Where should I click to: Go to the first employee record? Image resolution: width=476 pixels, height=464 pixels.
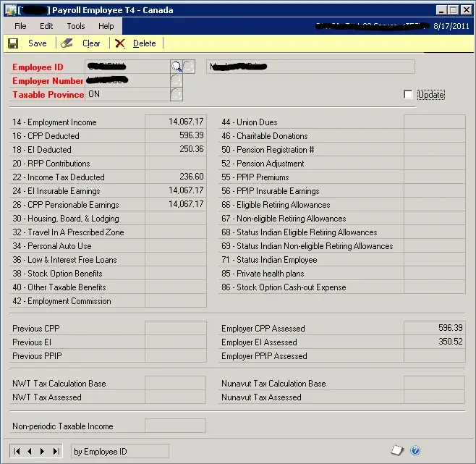click(17, 451)
